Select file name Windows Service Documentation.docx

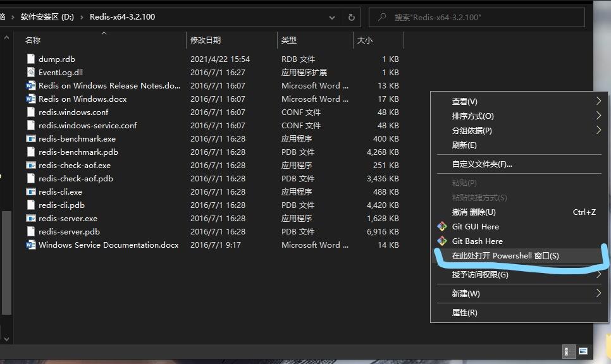[108, 245]
